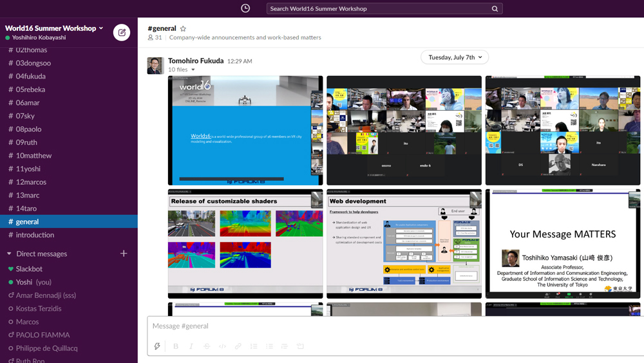This screenshot has width=644, height=363.
Task: Open the World16 Summer Workshop workspace menu
Action: click(54, 28)
